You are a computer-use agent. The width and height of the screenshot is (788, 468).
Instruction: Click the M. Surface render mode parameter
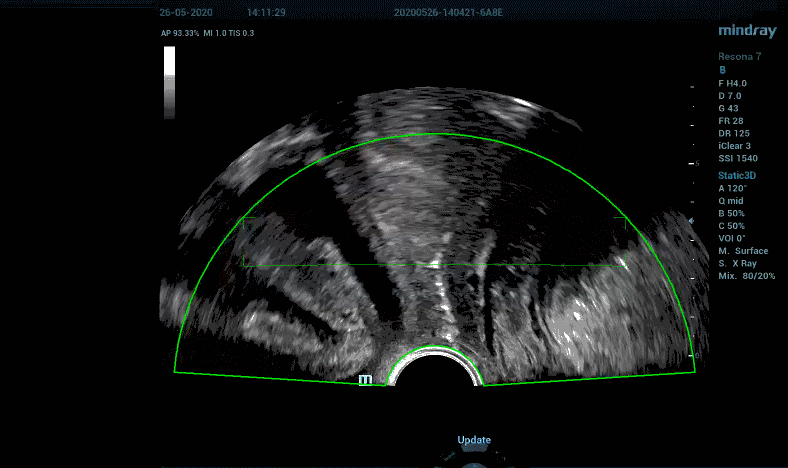743,251
